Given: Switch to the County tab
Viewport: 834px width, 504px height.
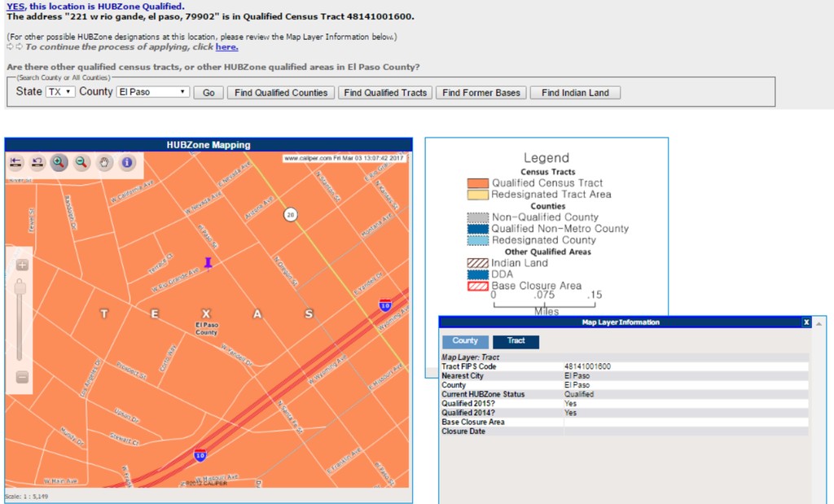Looking at the screenshot, I should [465, 341].
